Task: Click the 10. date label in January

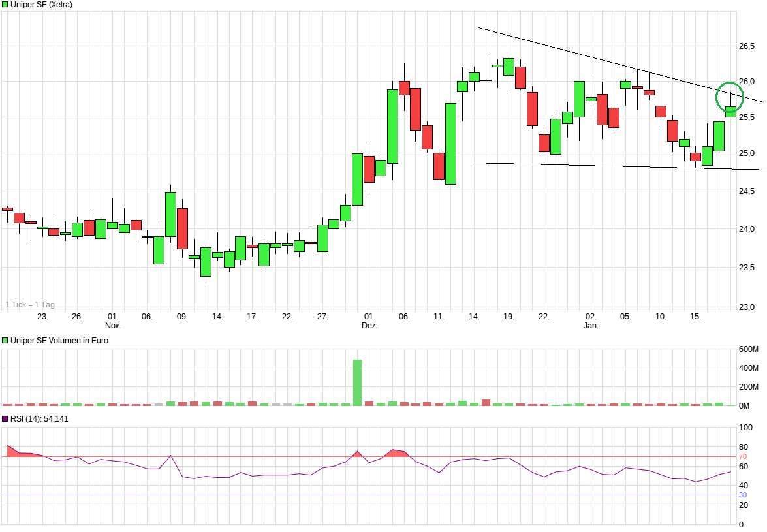Action: pos(661,317)
